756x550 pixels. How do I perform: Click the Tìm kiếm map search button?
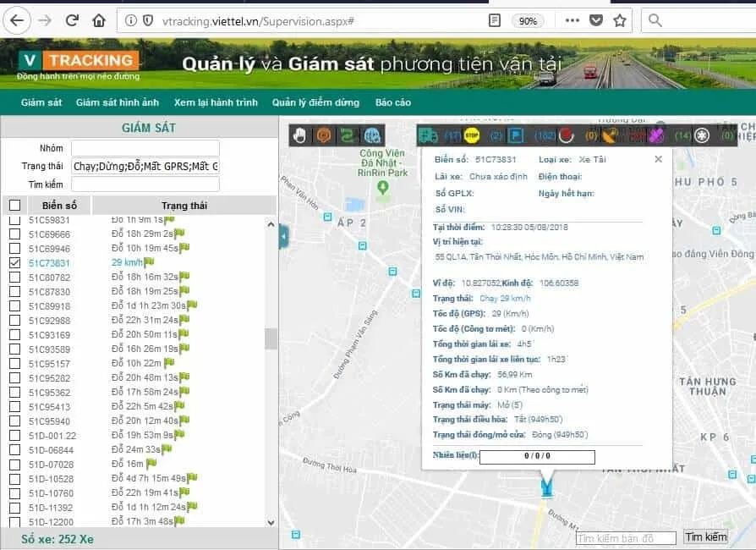point(705,537)
